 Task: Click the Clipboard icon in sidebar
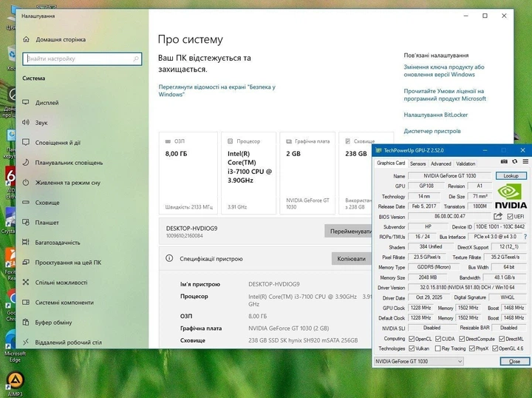(26, 322)
